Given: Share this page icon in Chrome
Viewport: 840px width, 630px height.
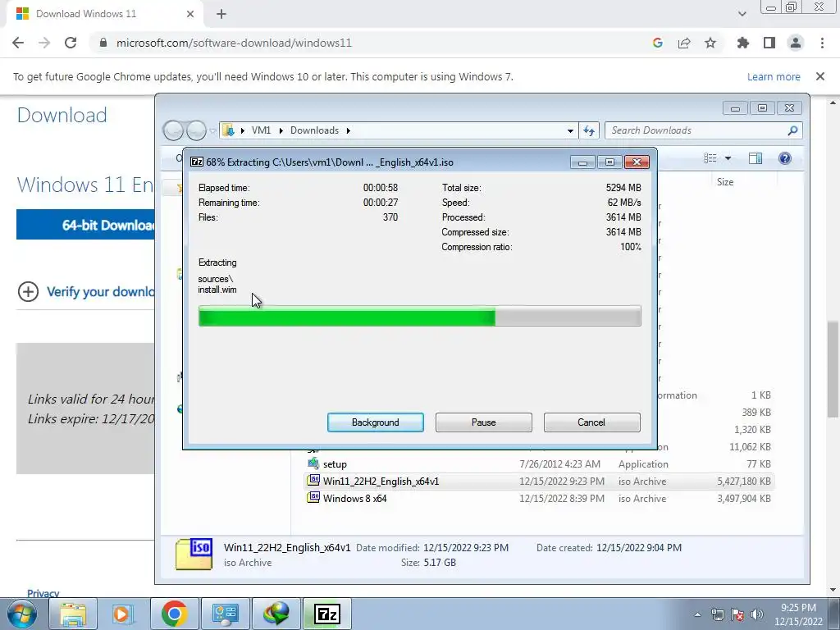Looking at the screenshot, I should tap(684, 43).
